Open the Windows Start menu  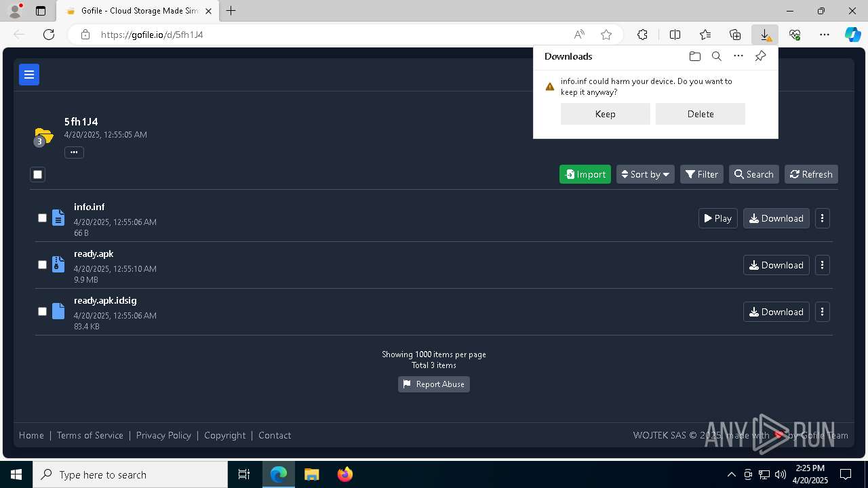(16, 474)
